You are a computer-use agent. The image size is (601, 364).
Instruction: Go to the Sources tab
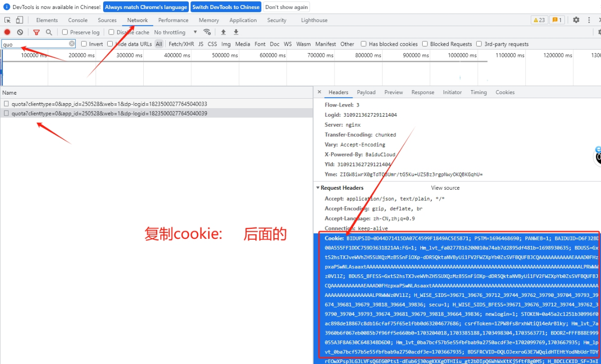[x=107, y=20]
